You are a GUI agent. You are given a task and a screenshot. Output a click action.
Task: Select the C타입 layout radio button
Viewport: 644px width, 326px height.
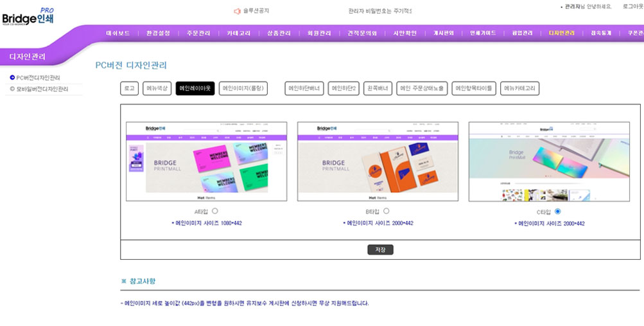click(x=557, y=212)
